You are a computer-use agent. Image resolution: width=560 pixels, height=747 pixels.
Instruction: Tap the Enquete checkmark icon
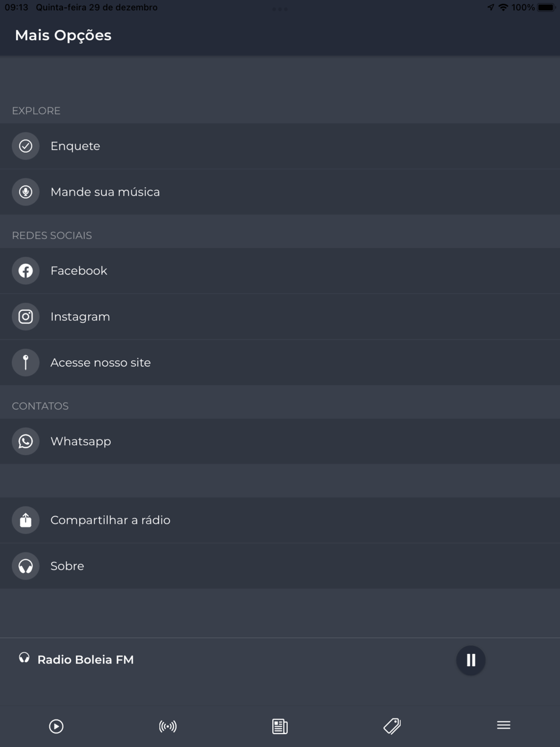pyautogui.click(x=26, y=146)
